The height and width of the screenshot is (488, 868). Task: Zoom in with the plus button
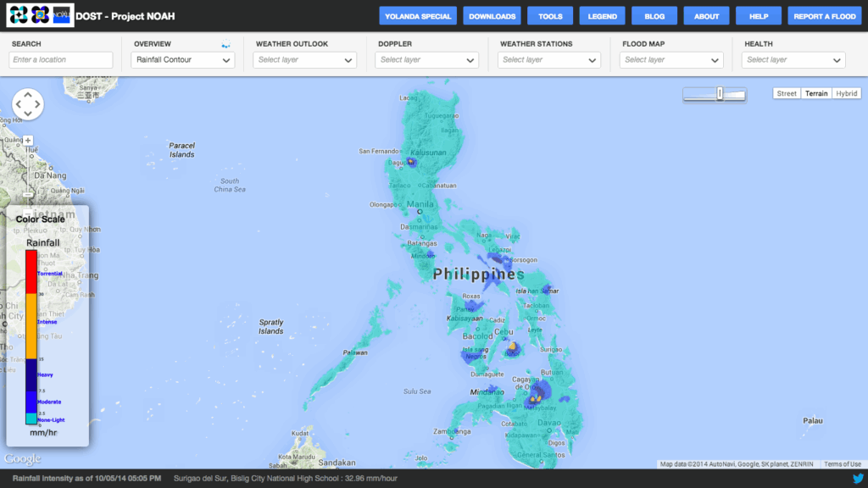pos(28,141)
